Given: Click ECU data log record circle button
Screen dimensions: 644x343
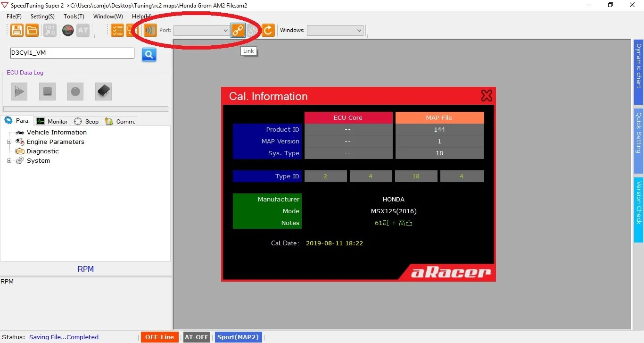Looking at the screenshot, I should point(75,91).
